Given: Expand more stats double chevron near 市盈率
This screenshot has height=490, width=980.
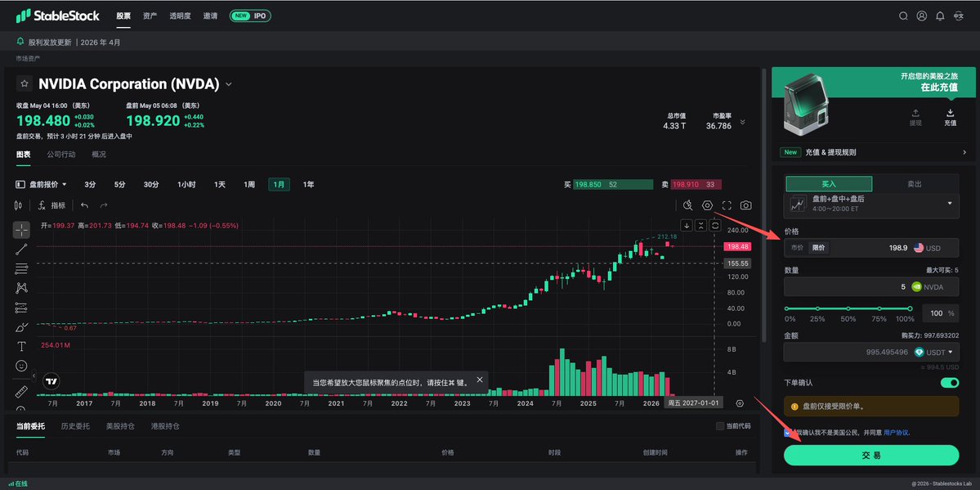Looking at the screenshot, I should click(742, 122).
